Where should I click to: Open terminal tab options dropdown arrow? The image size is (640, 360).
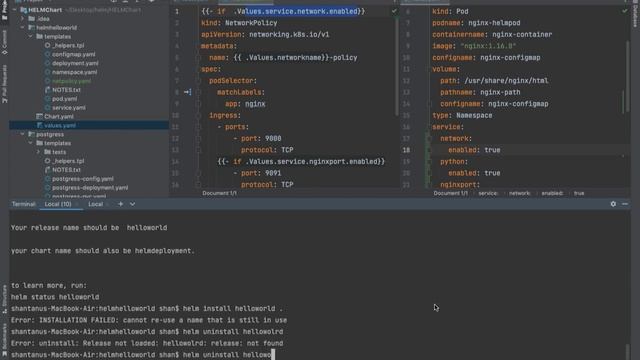[132, 204]
